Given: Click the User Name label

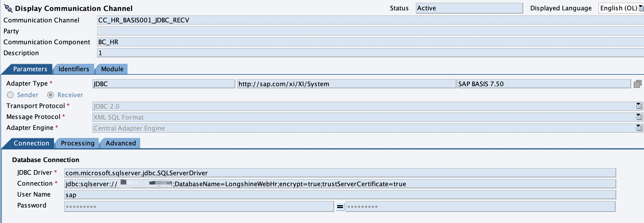Looking at the screenshot, I should pyautogui.click(x=34, y=194).
